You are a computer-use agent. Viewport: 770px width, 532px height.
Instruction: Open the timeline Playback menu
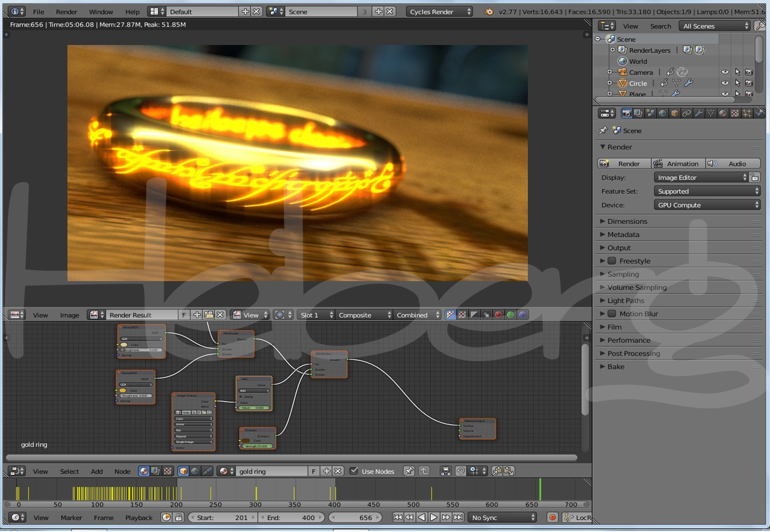click(x=139, y=517)
